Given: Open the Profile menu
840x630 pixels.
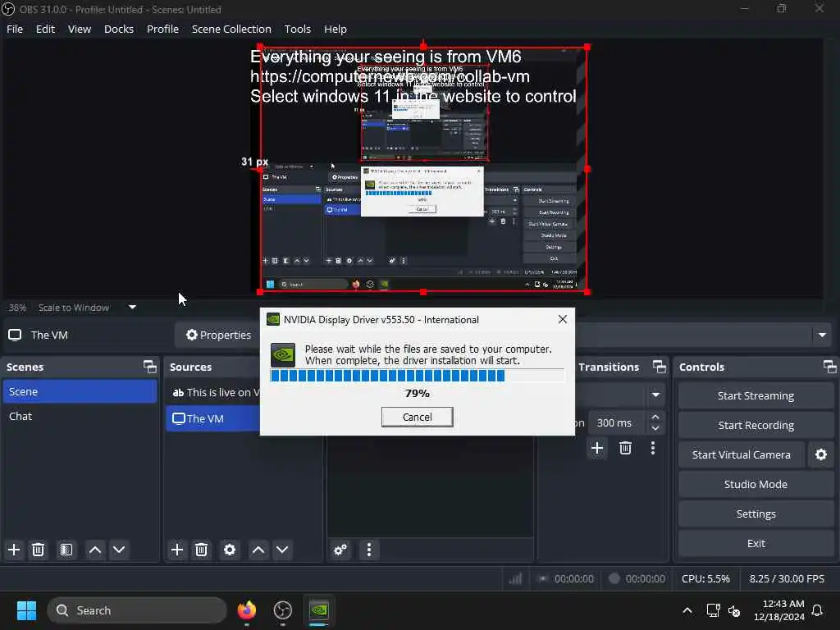Looking at the screenshot, I should (x=163, y=29).
